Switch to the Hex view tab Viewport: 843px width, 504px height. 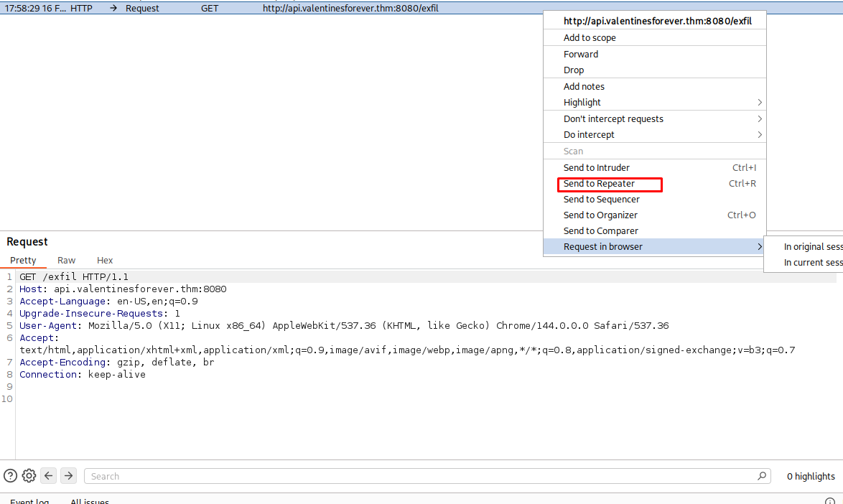click(105, 261)
